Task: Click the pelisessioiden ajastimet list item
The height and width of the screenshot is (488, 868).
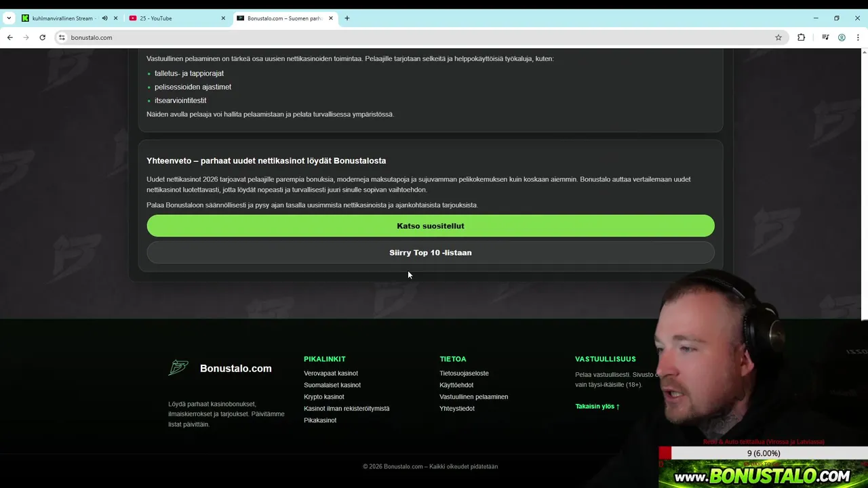Action: point(193,87)
